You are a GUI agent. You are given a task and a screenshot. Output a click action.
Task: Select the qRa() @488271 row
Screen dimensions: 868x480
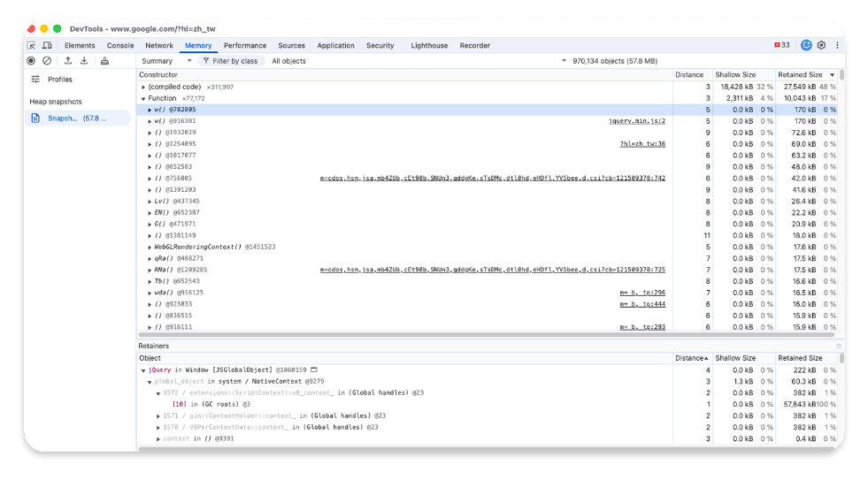coord(488,258)
